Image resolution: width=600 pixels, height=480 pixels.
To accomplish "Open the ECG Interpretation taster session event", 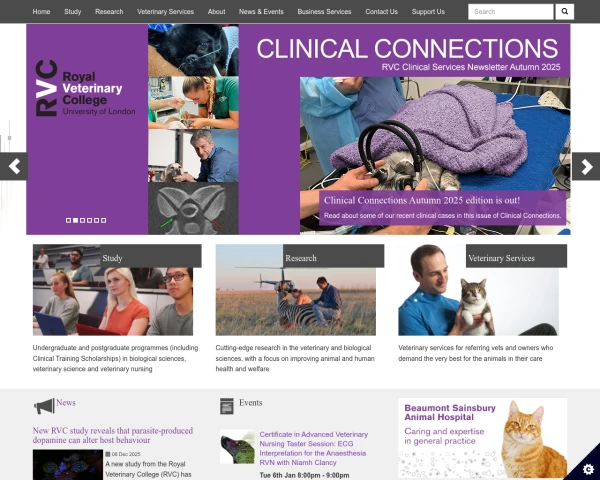I will (x=313, y=448).
